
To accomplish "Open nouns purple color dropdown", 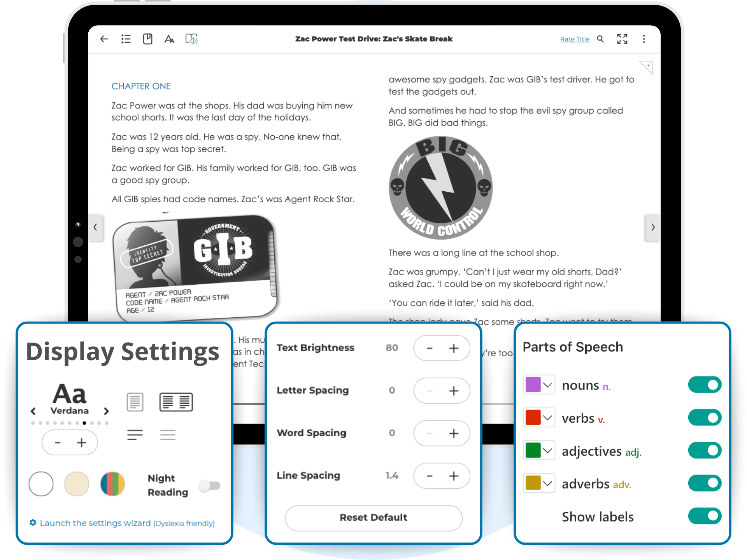I will [x=539, y=385].
